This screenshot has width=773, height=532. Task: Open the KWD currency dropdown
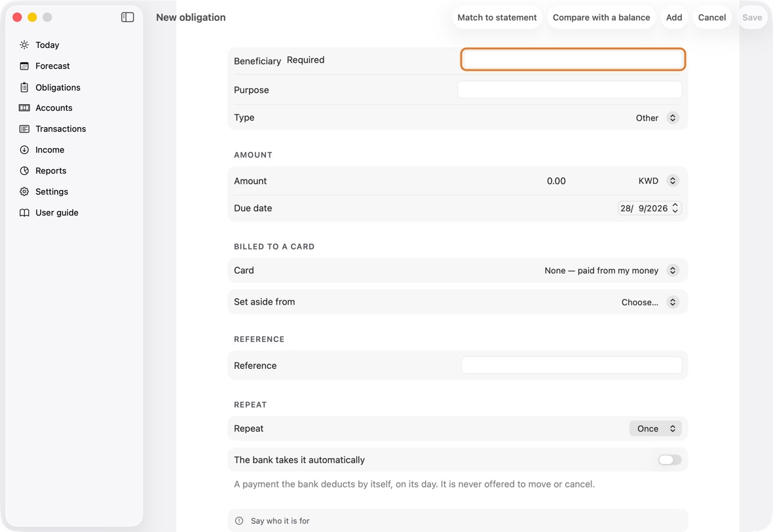click(x=658, y=181)
